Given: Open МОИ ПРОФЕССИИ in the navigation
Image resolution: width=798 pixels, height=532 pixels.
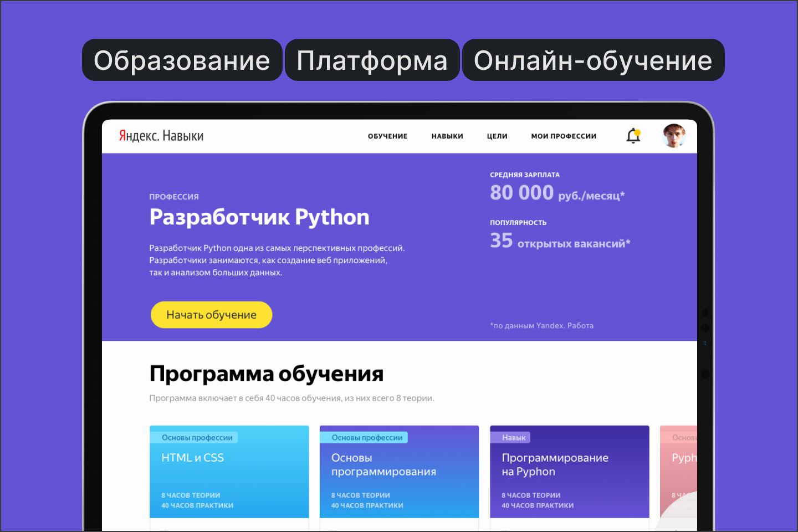Looking at the screenshot, I should 564,136.
